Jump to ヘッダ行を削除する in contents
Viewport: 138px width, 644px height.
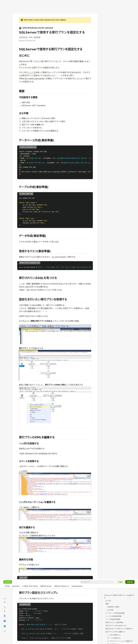click(114, 635)
